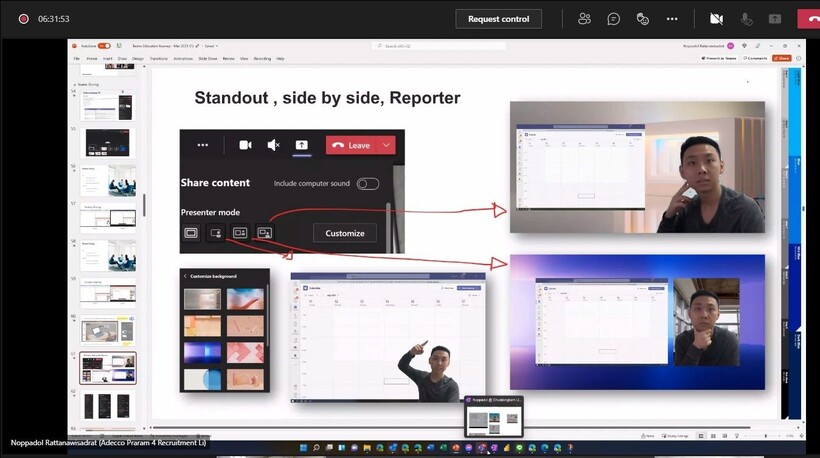Screen dimensions: 820x458
Task: Select slide thumbnail 55 with dark background
Action: pyautogui.click(x=108, y=143)
